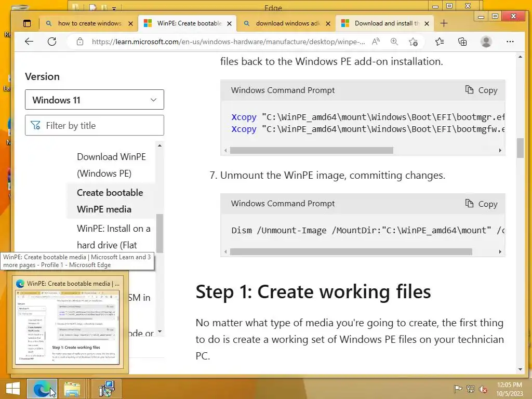Open the Edge tab actions menu icon
This screenshot has height=399, width=532.
(x=27, y=23)
